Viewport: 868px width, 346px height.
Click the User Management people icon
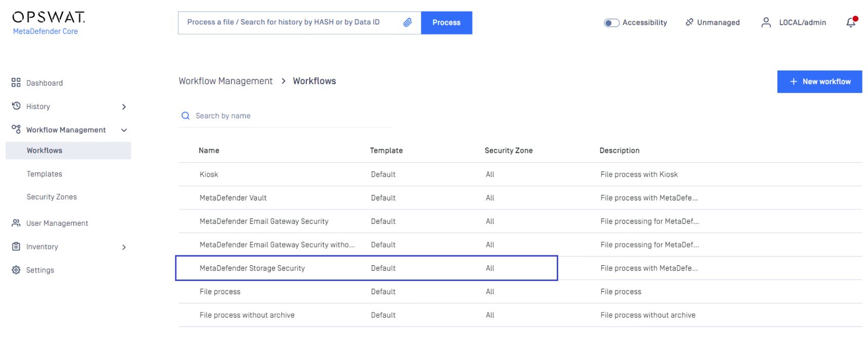point(16,223)
